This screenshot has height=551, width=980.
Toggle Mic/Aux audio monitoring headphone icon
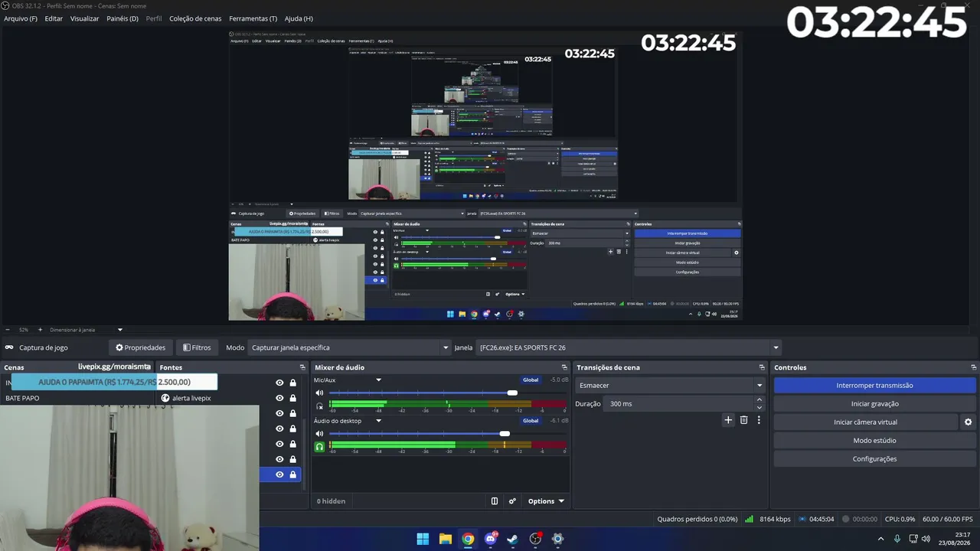tap(320, 406)
